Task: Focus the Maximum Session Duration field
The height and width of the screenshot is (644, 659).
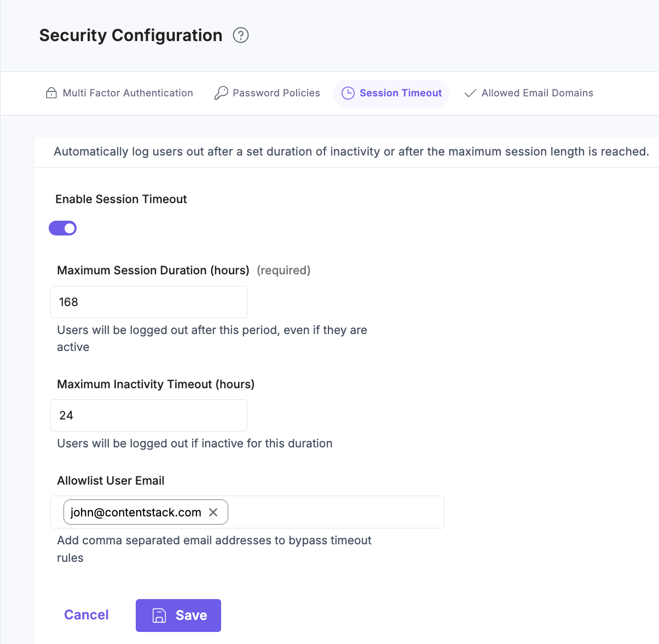Action: [149, 302]
